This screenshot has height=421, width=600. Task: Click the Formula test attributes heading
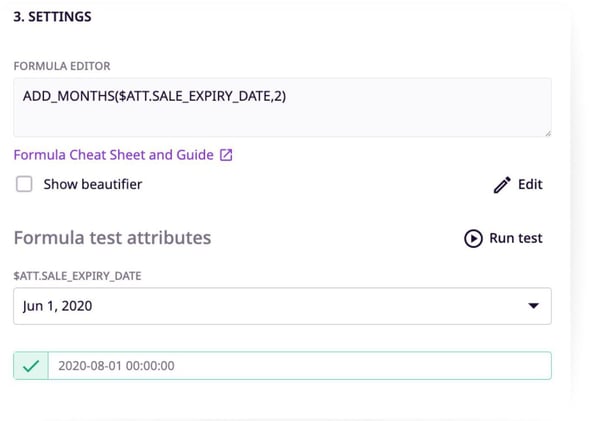[x=112, y=238]
